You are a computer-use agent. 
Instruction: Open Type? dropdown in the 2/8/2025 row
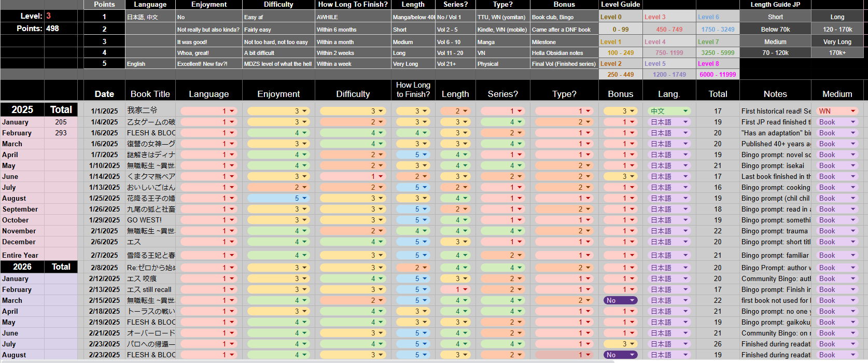click(x=564, y=268)
